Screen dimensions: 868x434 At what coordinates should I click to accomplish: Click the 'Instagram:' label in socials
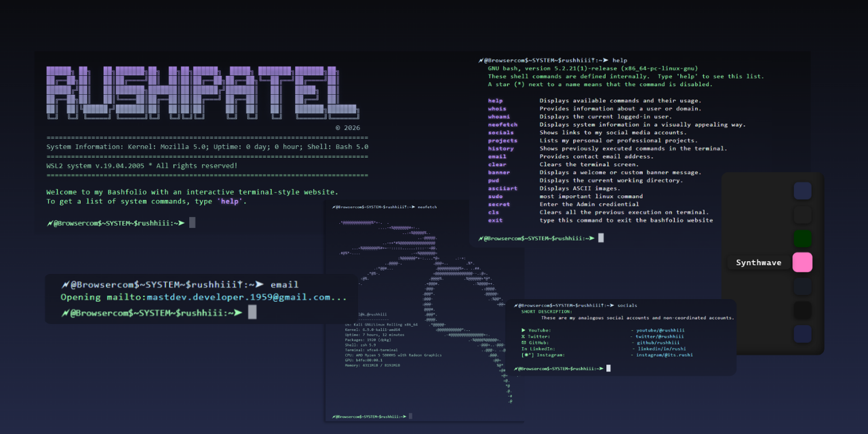pyautogui.click(x=549, y=355)
